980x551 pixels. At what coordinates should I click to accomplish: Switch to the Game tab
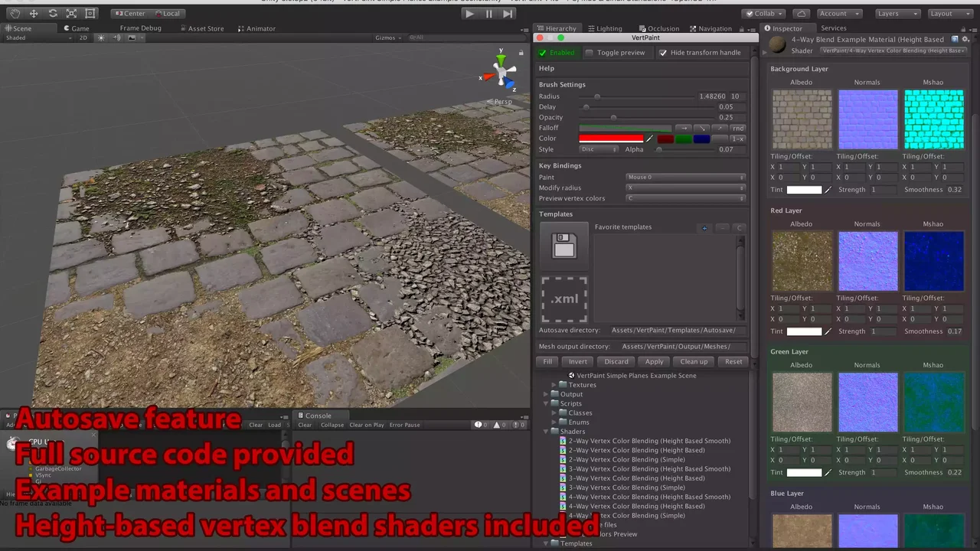(76, 28)
